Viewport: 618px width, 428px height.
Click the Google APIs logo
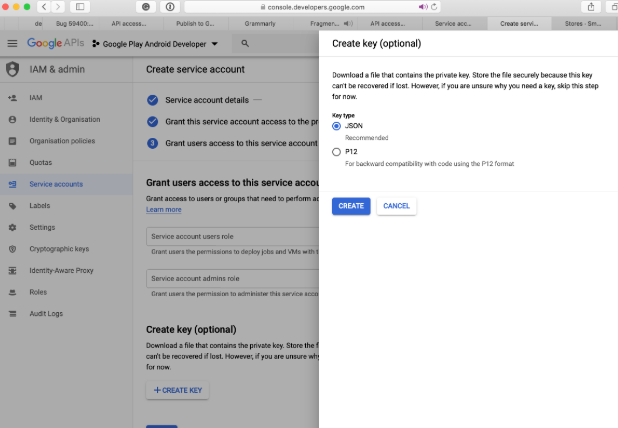click(x=55, y=43)
